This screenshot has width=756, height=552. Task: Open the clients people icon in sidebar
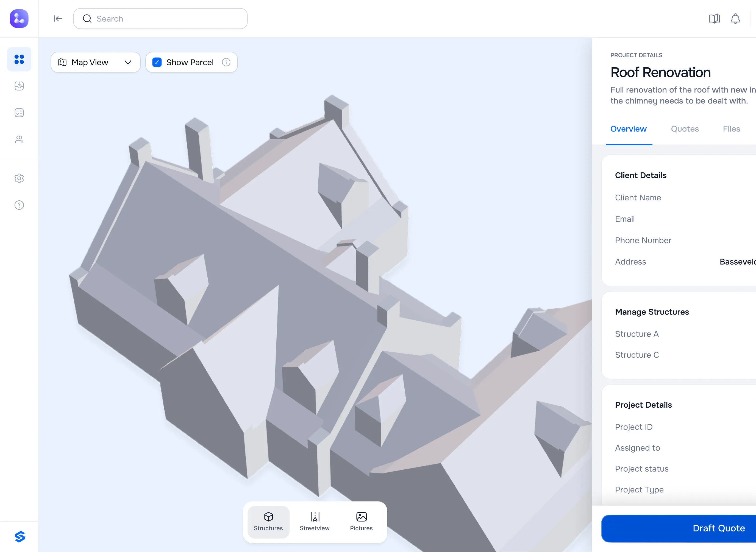[19, 139]
